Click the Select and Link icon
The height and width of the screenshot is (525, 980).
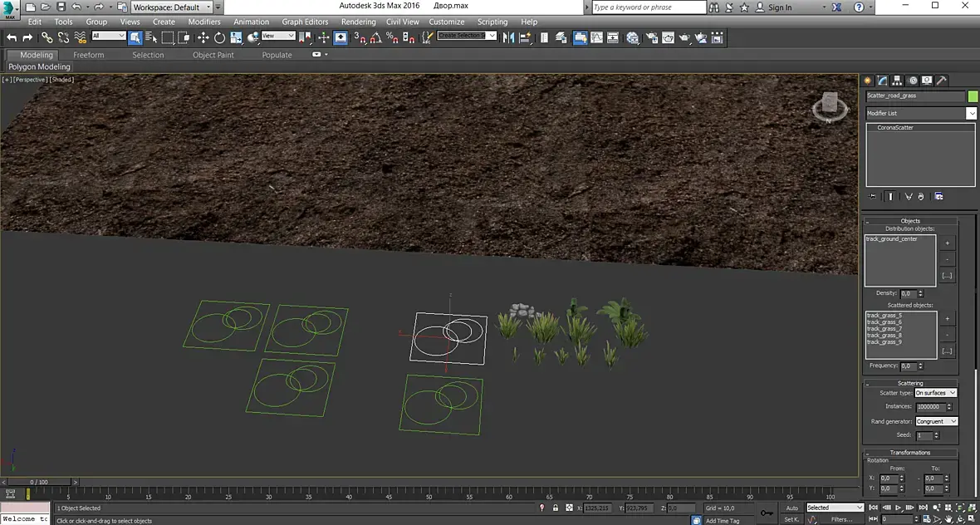pos(47,37)
